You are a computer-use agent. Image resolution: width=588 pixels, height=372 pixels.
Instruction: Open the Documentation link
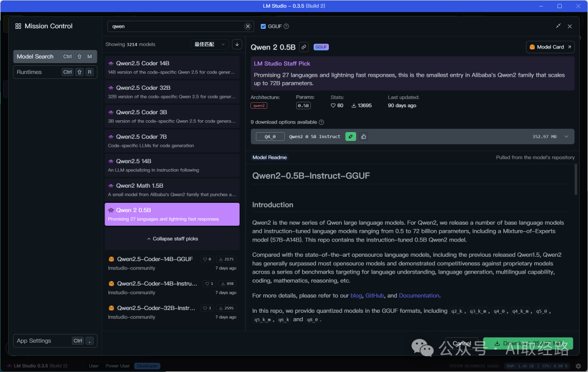coord(419,295)
